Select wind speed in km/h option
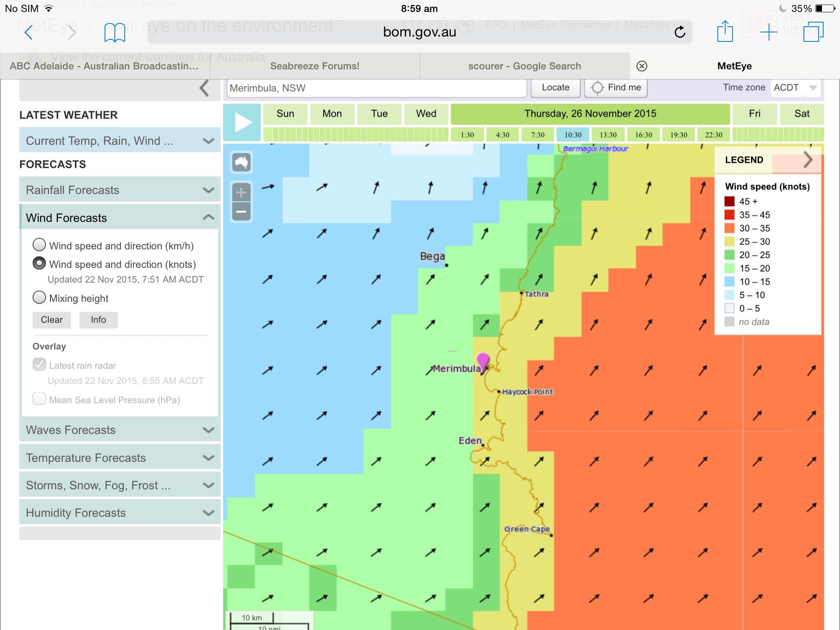This screenshot has height=630, width=840. coord(39,245)
